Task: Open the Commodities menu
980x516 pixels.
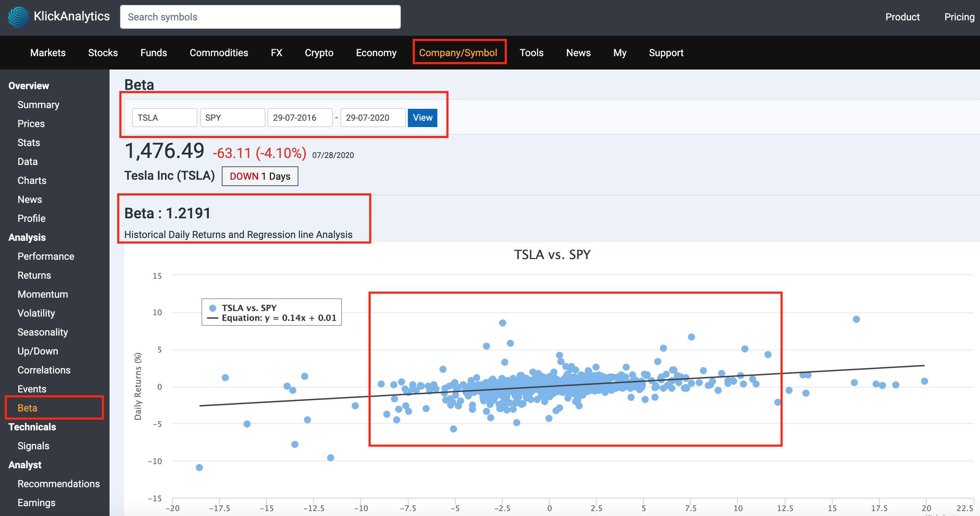Action: coord(219,53)
